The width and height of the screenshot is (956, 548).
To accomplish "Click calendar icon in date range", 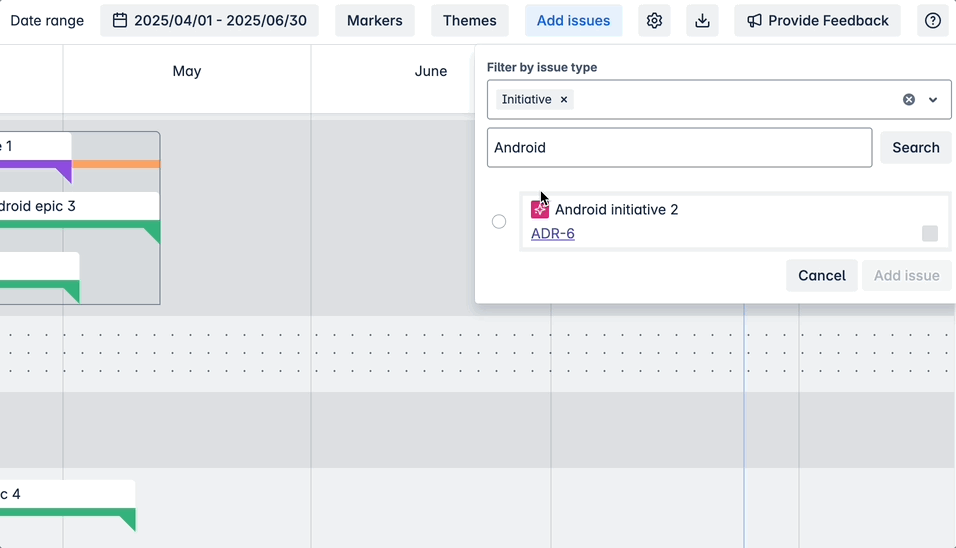I will (x=120, y=21).
